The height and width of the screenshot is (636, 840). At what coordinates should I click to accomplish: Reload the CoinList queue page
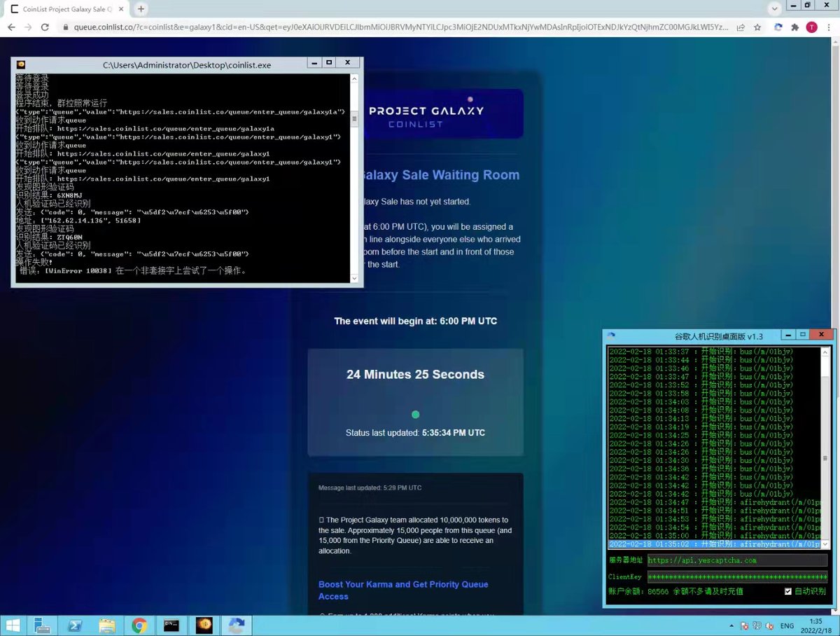tap(45, 27)
